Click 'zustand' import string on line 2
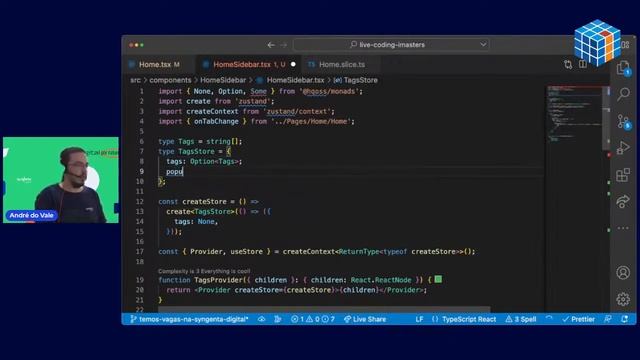 click(253, 101)
